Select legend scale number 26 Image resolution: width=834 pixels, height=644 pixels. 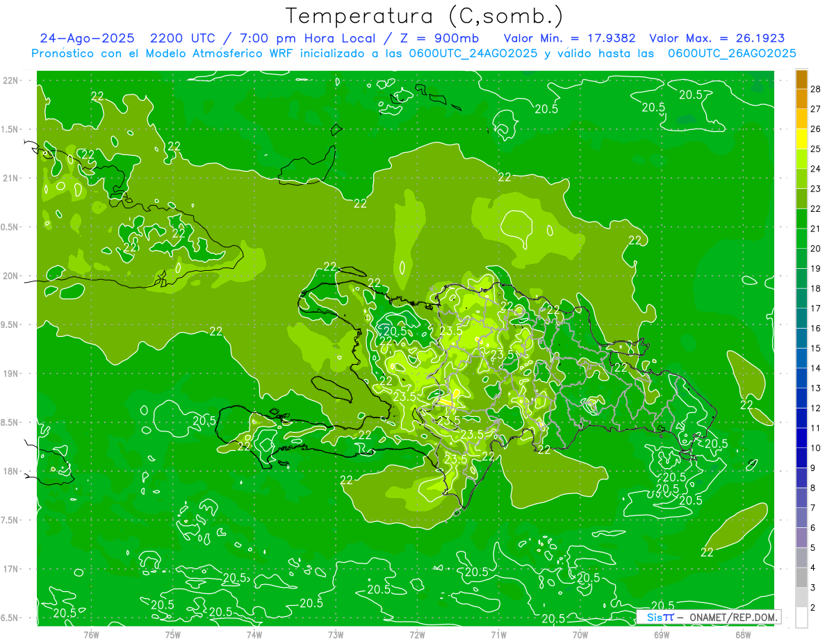tap(816, 129)
